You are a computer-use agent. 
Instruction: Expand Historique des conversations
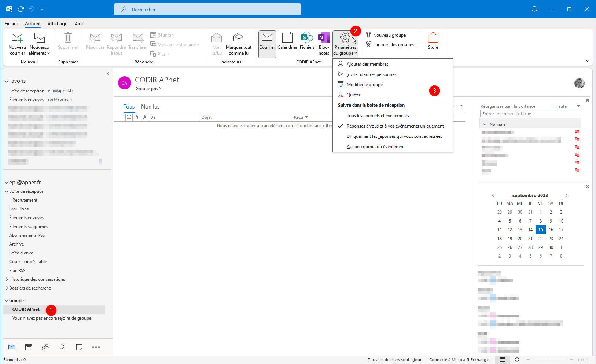tap(7, 279)
